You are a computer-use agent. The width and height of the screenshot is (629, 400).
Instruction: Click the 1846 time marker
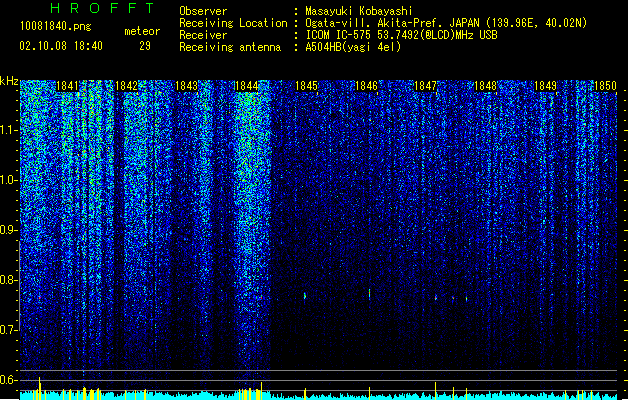click(366, 86)
